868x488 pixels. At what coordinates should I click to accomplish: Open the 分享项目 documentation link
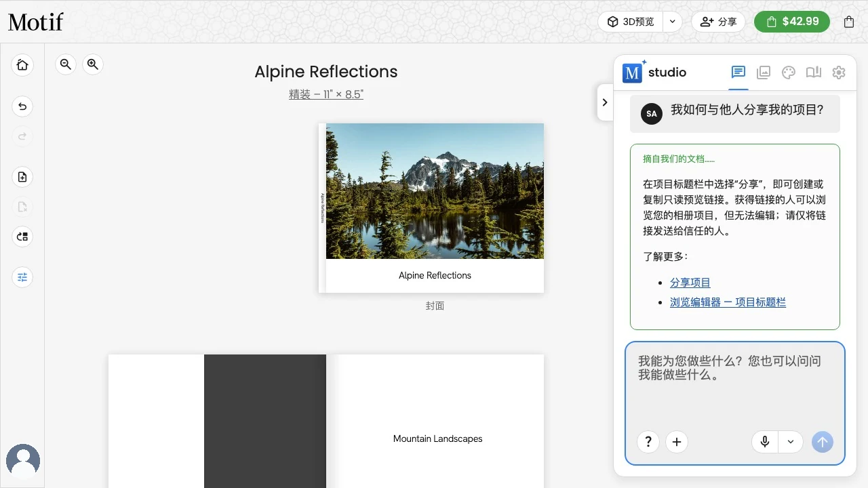pyautogui.click(x=690, y=283)
